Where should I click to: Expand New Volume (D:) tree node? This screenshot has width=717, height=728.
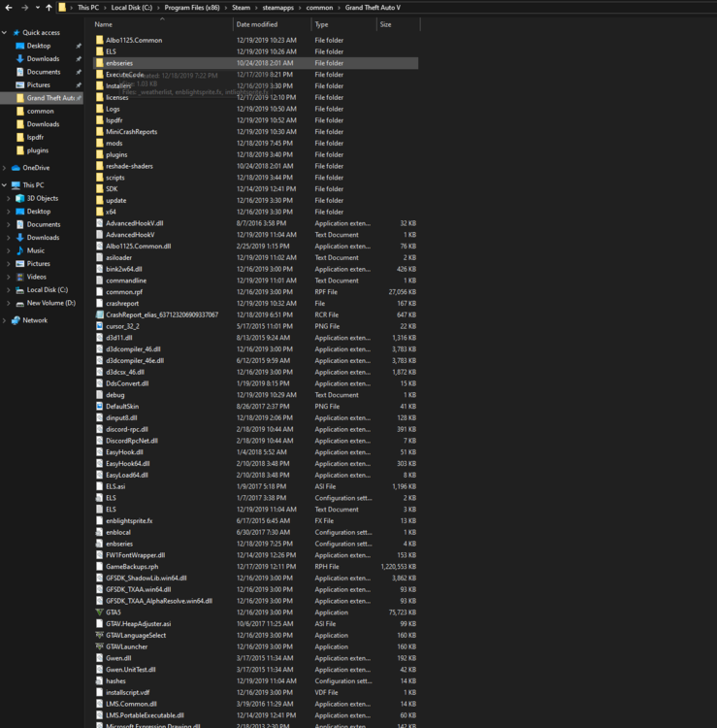tap(9, 303)
